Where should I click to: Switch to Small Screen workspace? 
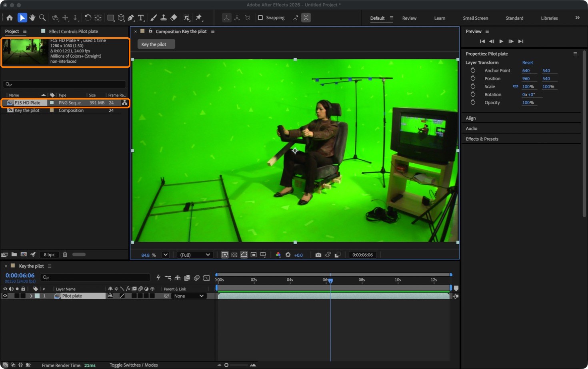(x=475, y=18)
